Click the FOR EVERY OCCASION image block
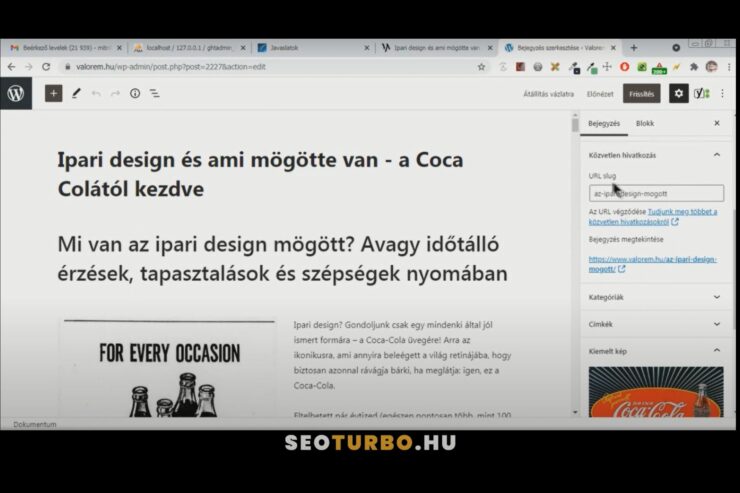This screenshot has width=740, height=493. tap(169, 368)
